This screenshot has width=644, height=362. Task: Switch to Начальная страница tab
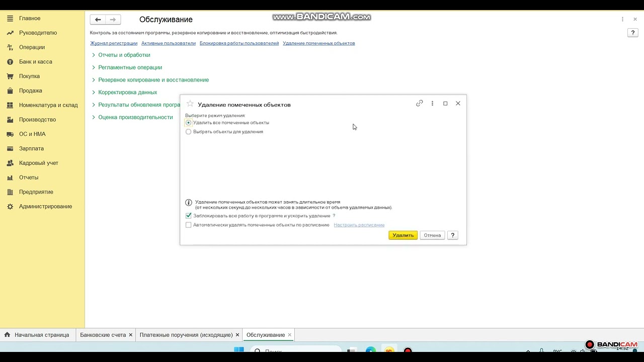(37, 335)
